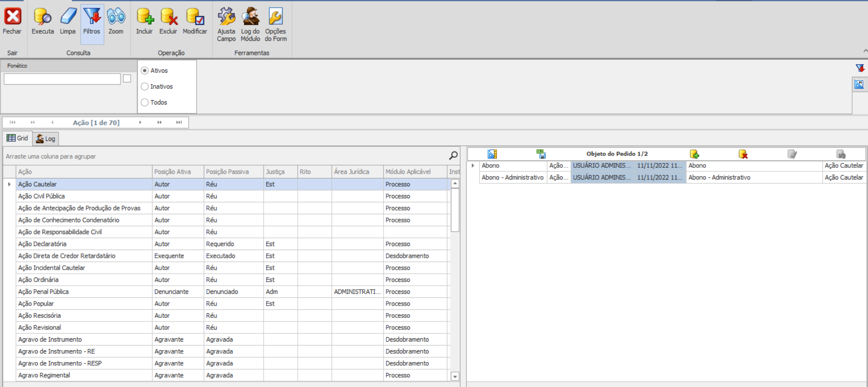868x387 pixels.
Task: Select the Ativos radio option
Action: tap(145, 70)
